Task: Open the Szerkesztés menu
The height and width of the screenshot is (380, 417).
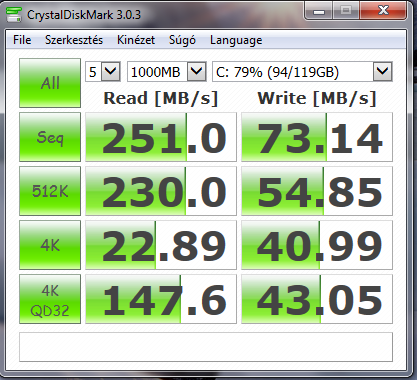Action: pyautogui.click(x=74, y=40)
